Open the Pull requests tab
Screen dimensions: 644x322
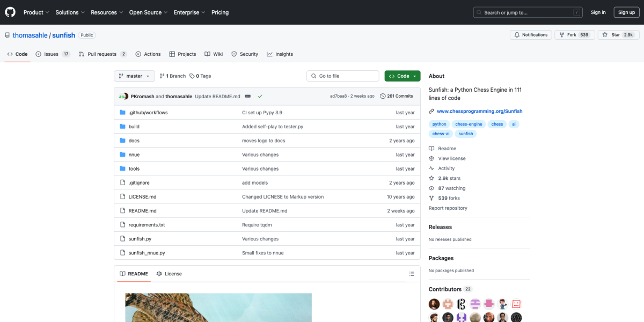pyautogui.click(x=103, y=54)
